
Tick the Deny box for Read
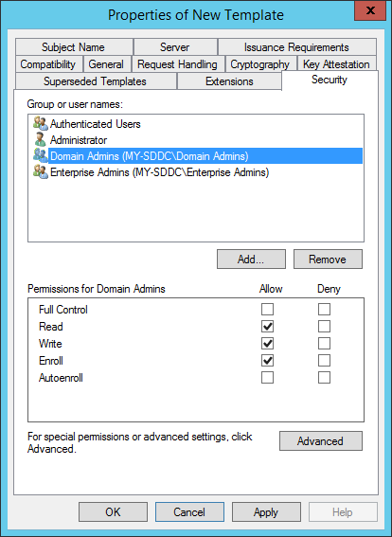324,327
